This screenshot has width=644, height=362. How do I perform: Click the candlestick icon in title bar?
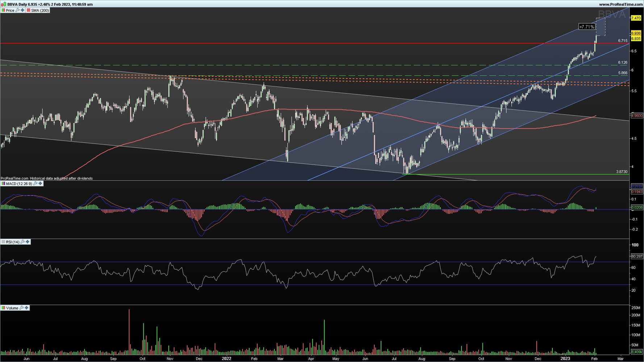click(x=4, y=4)
